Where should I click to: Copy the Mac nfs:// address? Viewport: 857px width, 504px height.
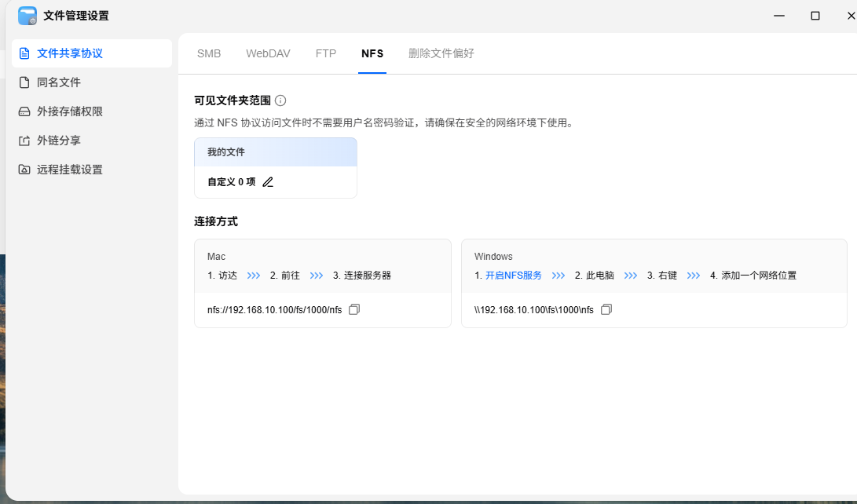(354, 309)
